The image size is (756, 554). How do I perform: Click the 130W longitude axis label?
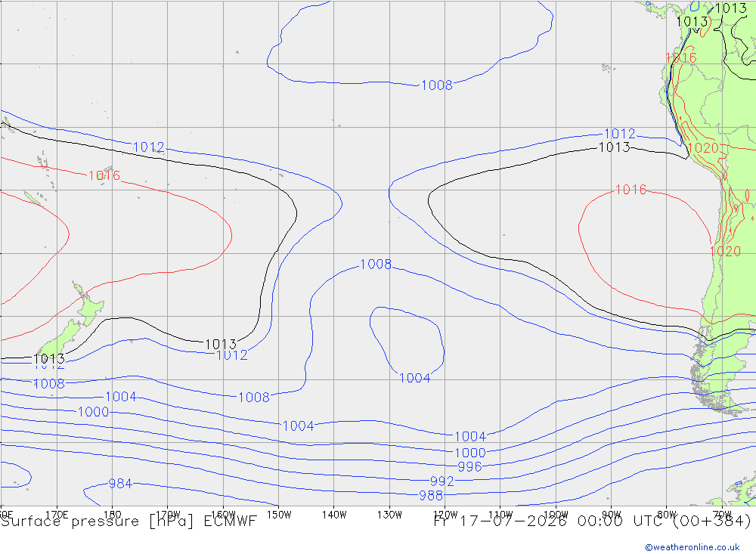(x=389, y=515)
